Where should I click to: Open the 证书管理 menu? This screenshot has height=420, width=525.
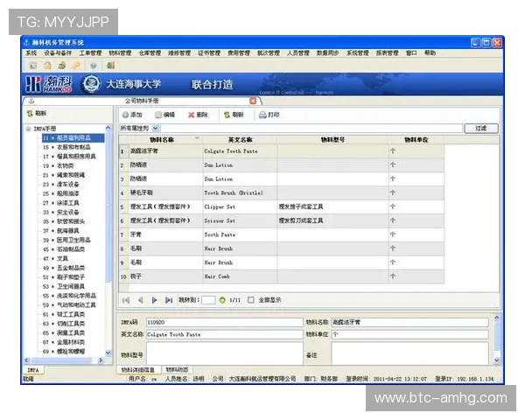(209, 52)
